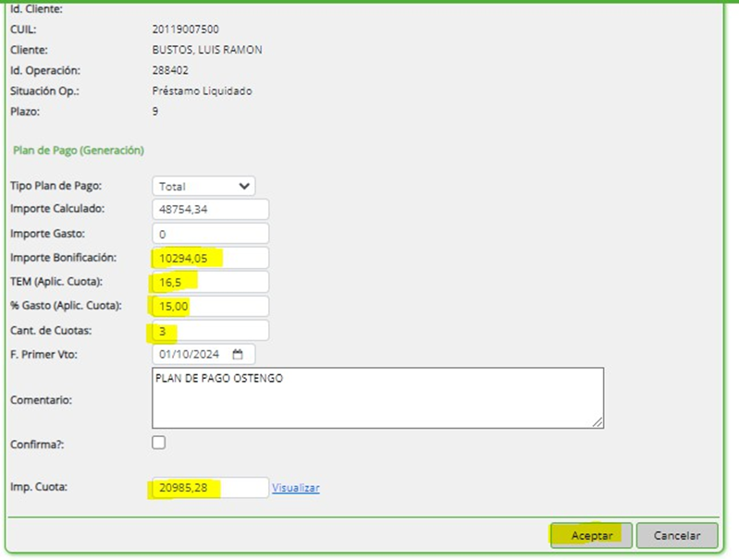Focus the Importe Bonificación field
Image resolution: width=739 pixels, height=560 pixels.
[x=210, y=258]
